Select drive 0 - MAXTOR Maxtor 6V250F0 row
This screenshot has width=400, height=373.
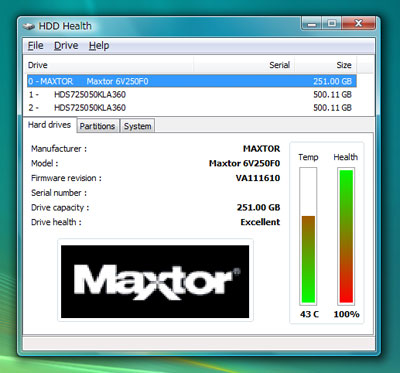point(192,81)
